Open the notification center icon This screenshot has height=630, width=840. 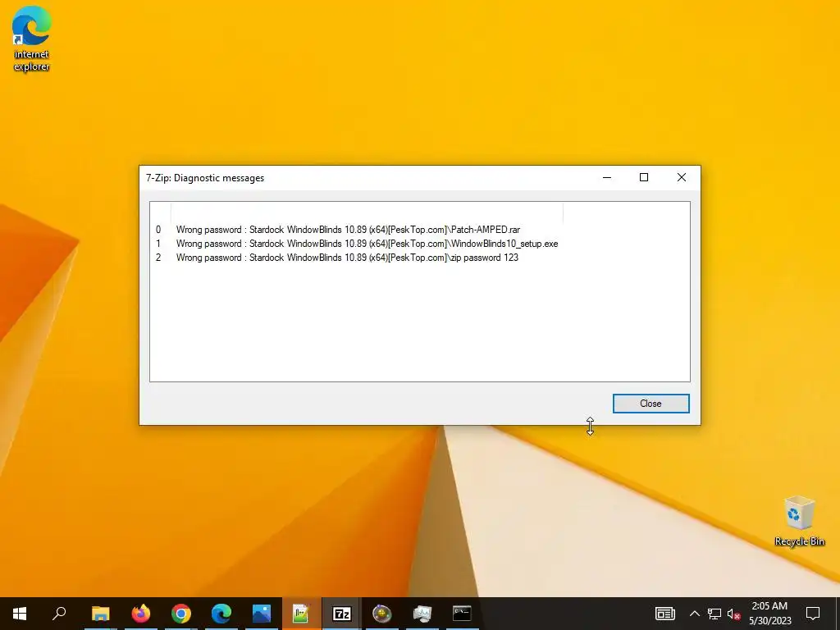pyautogui.click(x=813, y=614)
